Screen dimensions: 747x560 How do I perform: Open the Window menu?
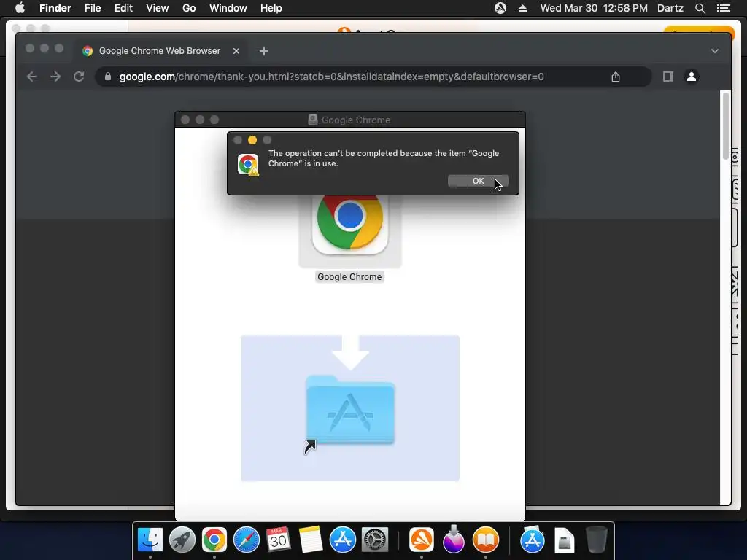coord(228,8)
